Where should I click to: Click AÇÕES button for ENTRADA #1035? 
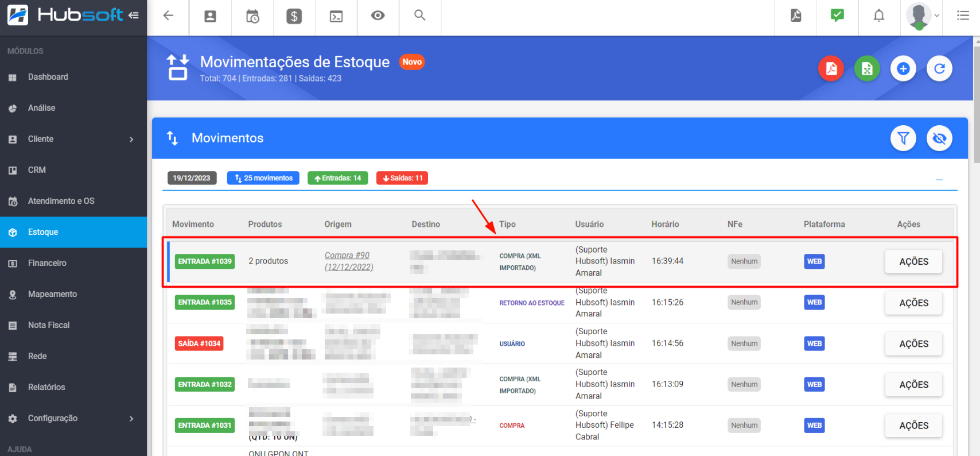click(x=913, y=303)
